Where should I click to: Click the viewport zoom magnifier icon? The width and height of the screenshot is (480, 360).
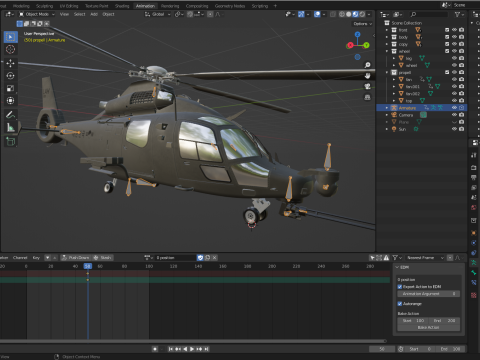click(367, 65)
